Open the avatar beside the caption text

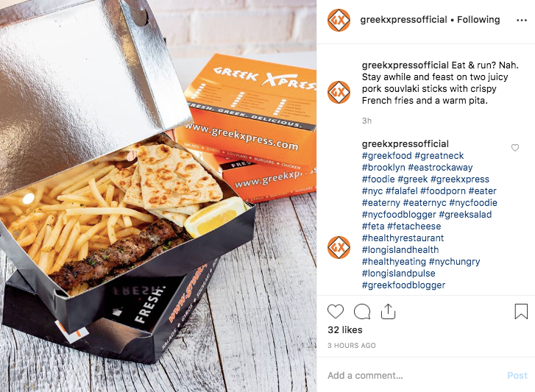339,92
